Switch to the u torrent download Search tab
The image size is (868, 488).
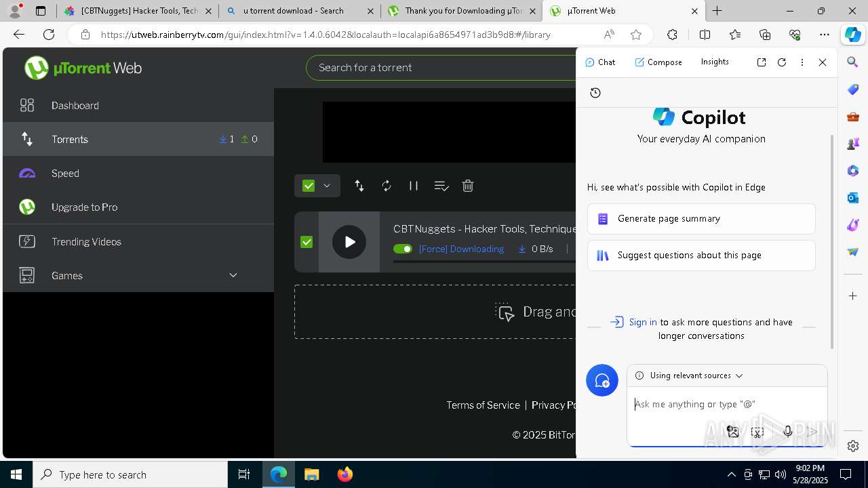(x=299, y=11)
